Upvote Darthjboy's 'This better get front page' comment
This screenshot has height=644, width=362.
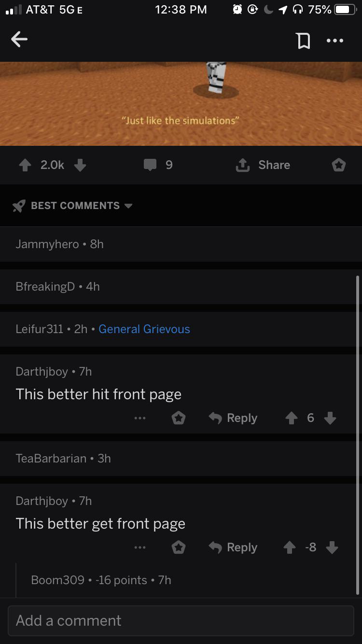click(292, 547)
